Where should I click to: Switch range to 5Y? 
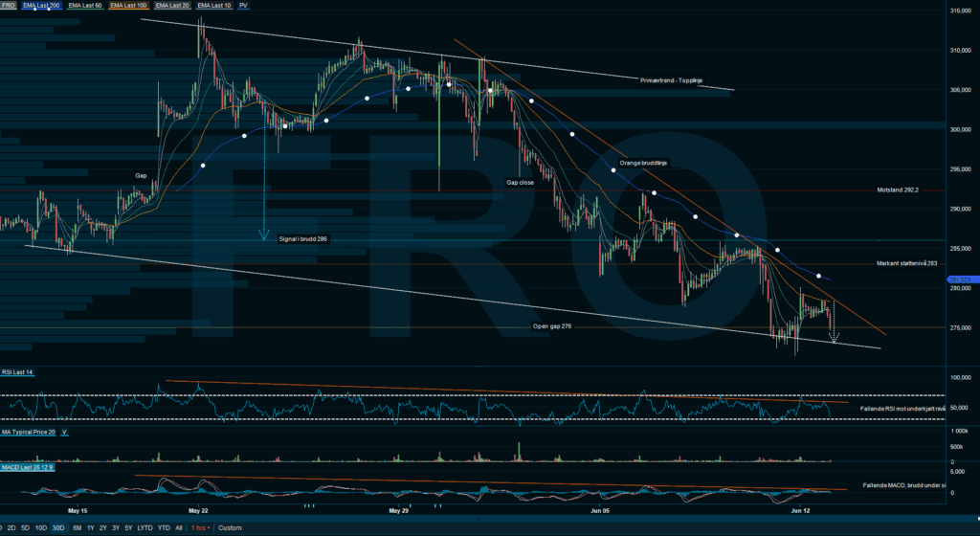pyautogui.click(x=128, y=528)
